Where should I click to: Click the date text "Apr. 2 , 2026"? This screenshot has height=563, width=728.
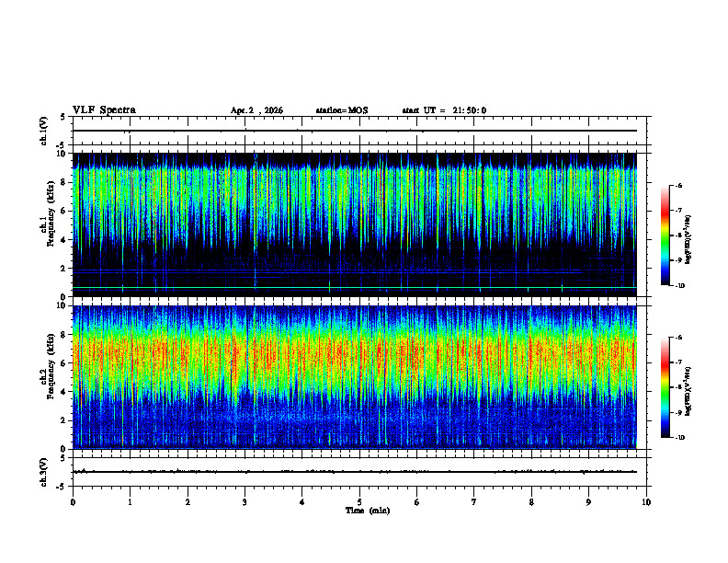pos(256,110)
